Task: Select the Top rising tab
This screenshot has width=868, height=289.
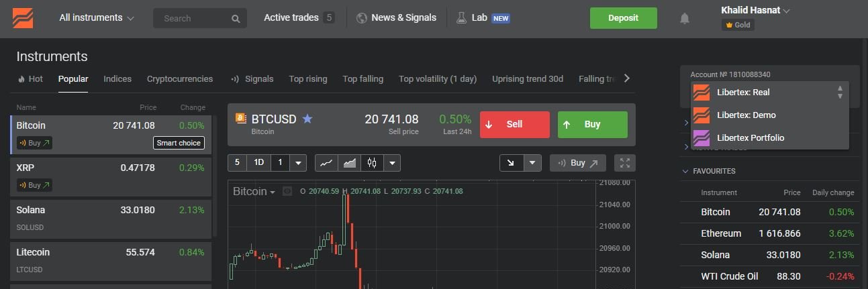Action: click(308, 78)
